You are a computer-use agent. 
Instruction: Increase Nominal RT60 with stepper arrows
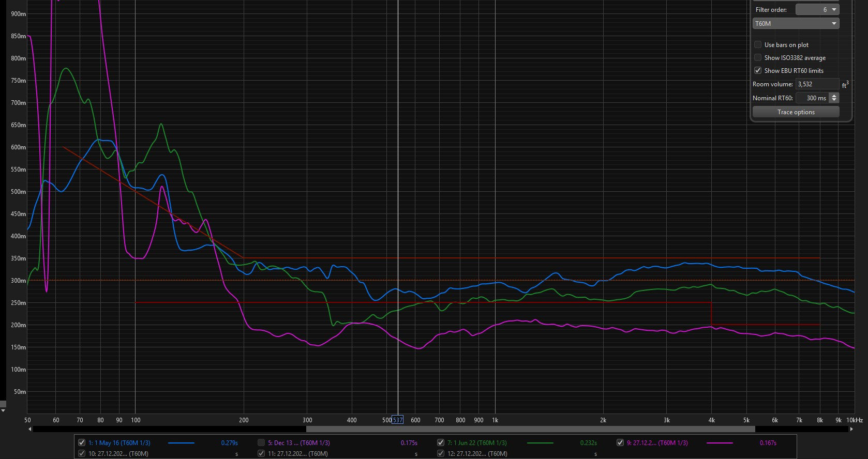click(x=834, y=96)
